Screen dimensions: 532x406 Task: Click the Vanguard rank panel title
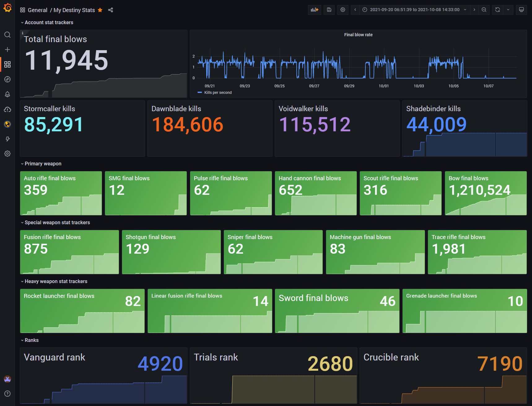54,357
